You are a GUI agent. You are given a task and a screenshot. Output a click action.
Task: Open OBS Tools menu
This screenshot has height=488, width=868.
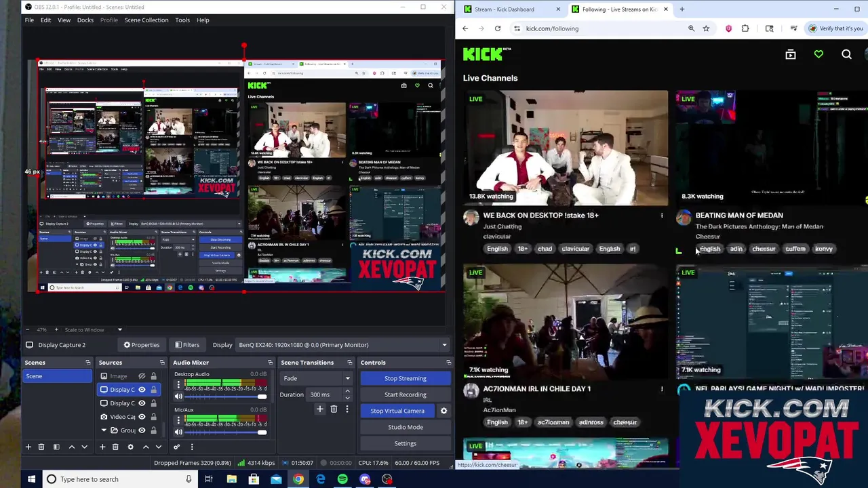pyautogui.click(x=182, y=20)
